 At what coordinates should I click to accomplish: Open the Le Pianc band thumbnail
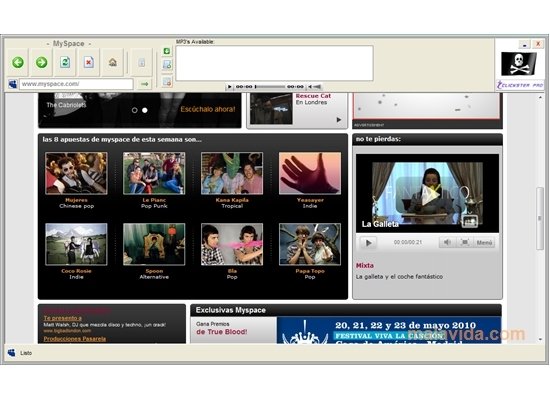point(154,173)
